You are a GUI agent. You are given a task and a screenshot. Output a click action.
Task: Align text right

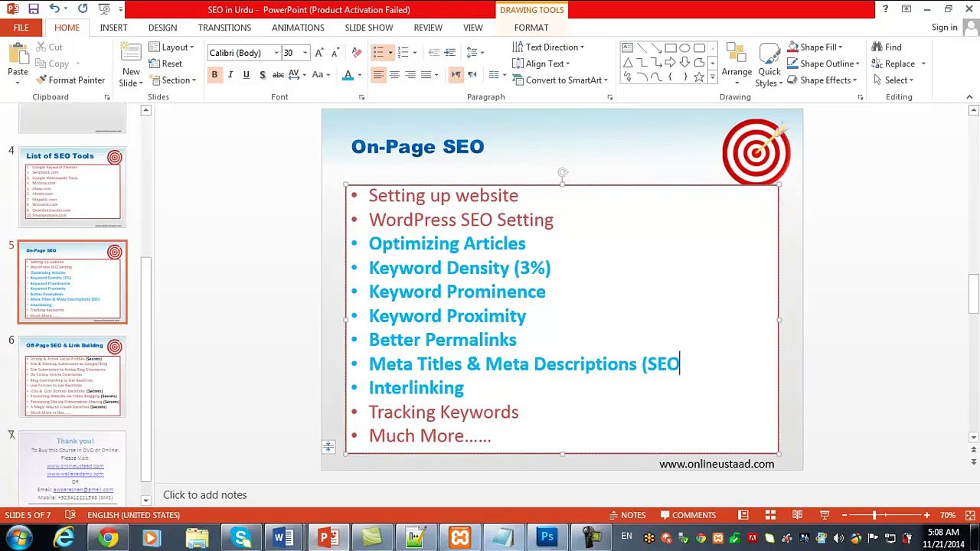pos(410,74)
